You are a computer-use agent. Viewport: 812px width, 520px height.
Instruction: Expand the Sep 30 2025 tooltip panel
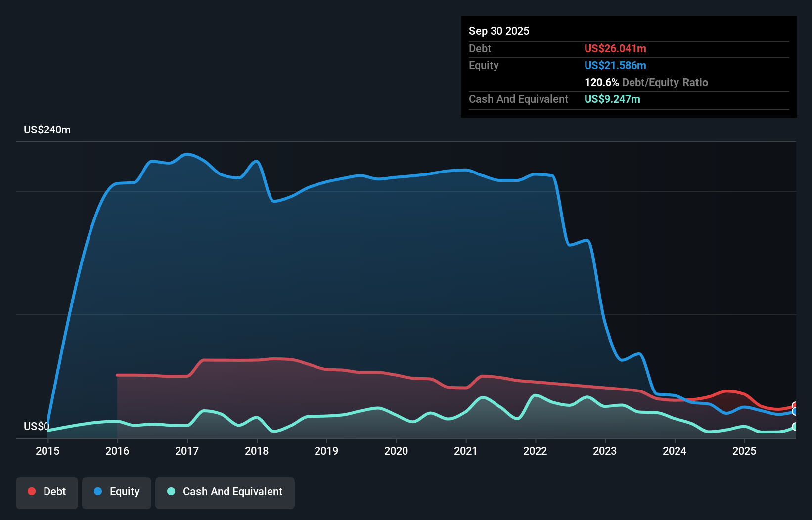(x=499, y=31)
